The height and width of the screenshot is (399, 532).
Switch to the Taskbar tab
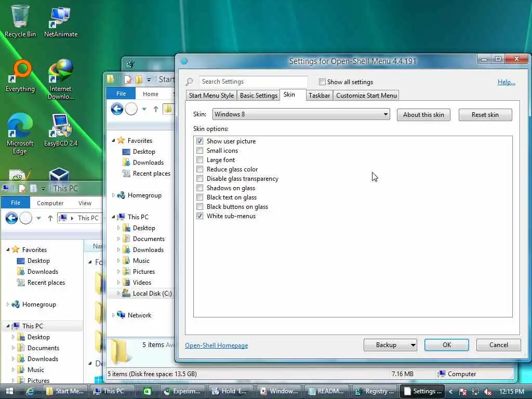320,96
